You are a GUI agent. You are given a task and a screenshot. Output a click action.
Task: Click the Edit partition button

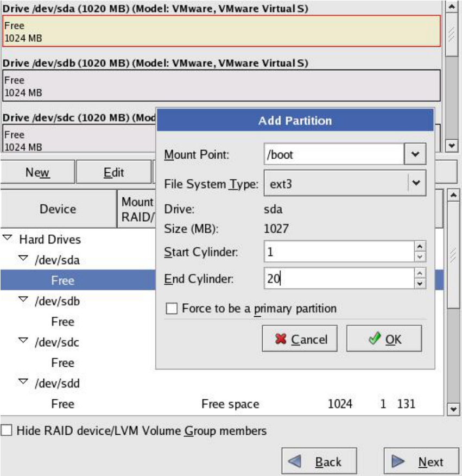tap(114, 172)
